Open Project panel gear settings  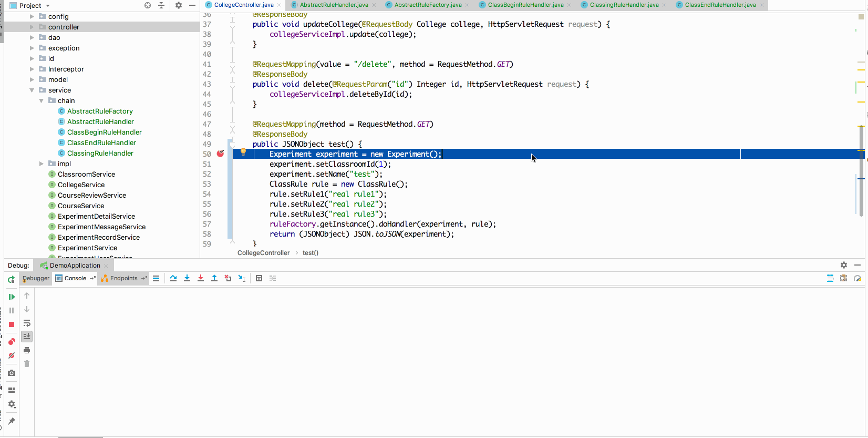pyautogui.click(x=179, y=5)
